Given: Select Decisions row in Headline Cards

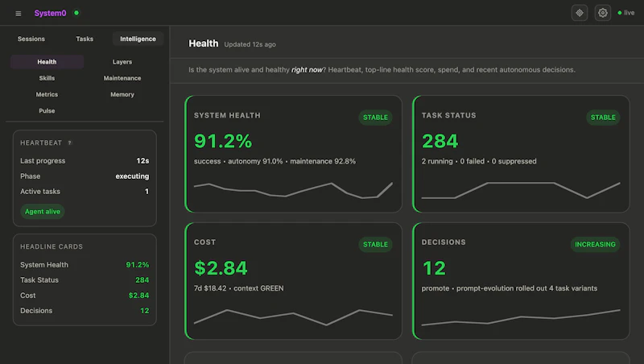Looking at the screenshot, I should (x=85, y=311).
